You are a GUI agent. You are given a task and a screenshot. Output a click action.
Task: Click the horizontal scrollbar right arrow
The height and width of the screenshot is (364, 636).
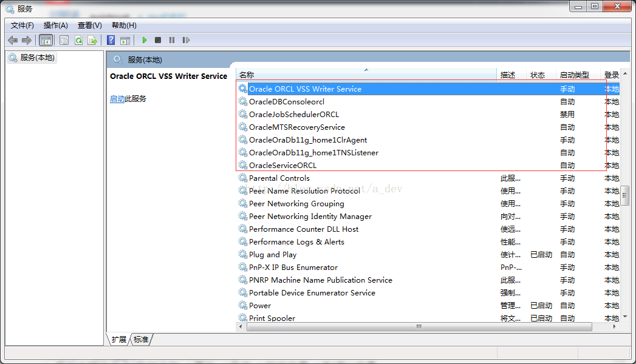pyautogui.click(x=615, y=326)
